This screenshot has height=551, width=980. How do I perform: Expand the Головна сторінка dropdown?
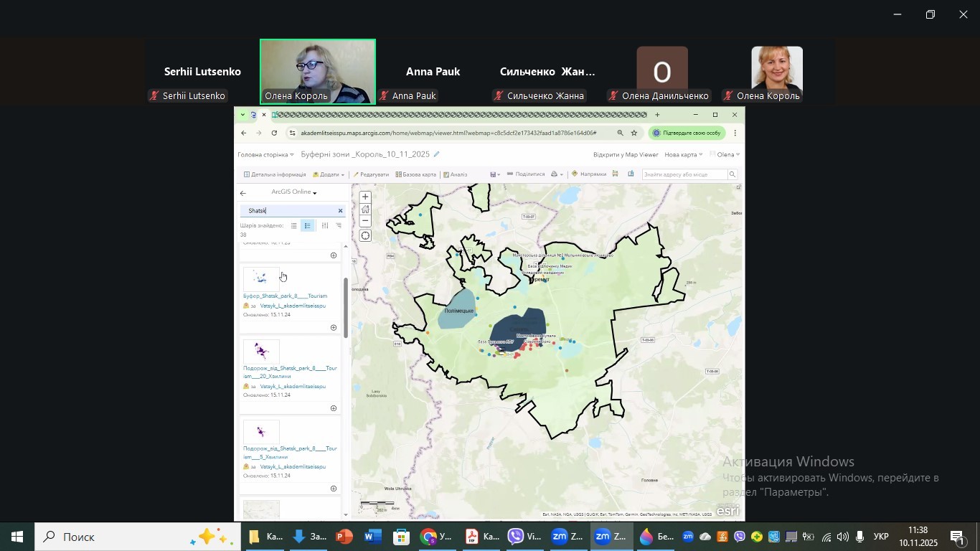[x=265, y=155]
